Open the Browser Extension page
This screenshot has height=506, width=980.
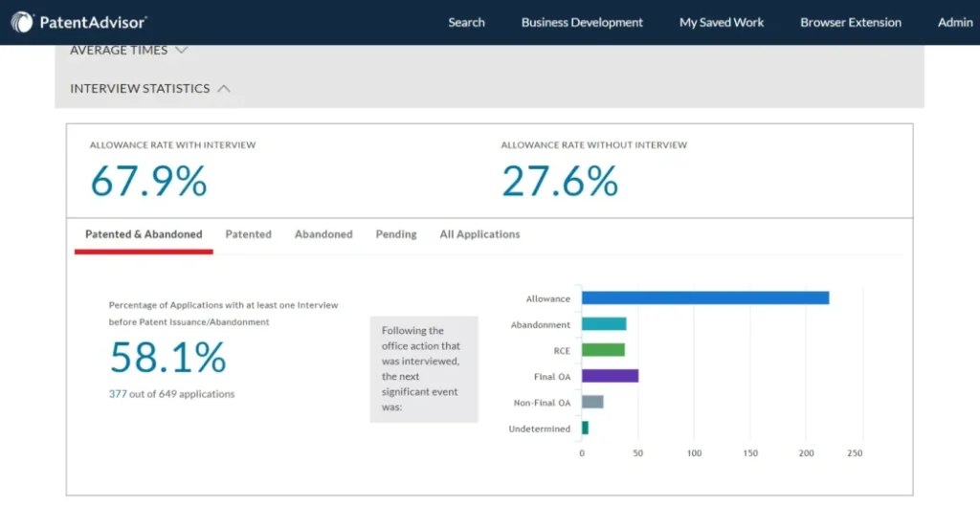[851, 22]
